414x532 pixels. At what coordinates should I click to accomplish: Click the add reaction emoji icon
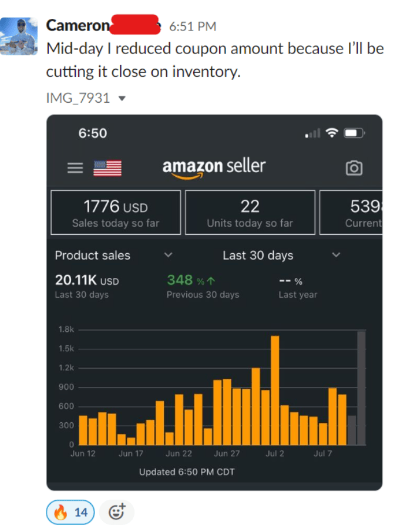pyautogui.click(x=117, y=513)
